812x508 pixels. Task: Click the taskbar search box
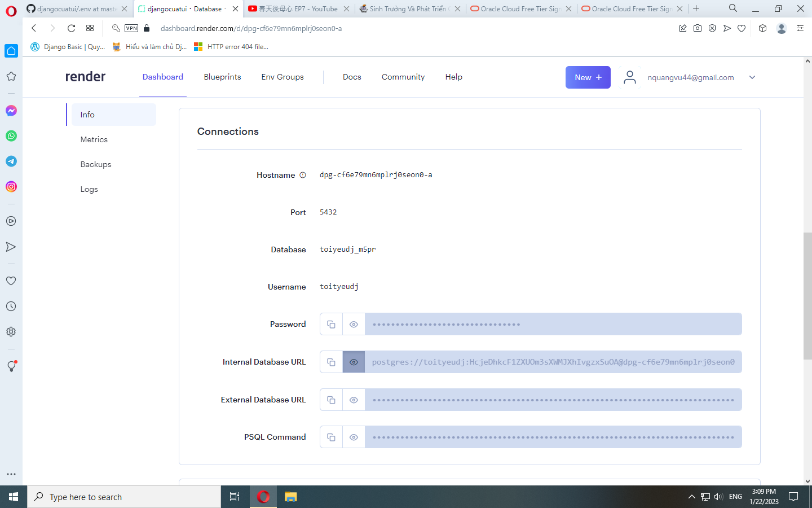pyautogui.click(x=124, y=497)
